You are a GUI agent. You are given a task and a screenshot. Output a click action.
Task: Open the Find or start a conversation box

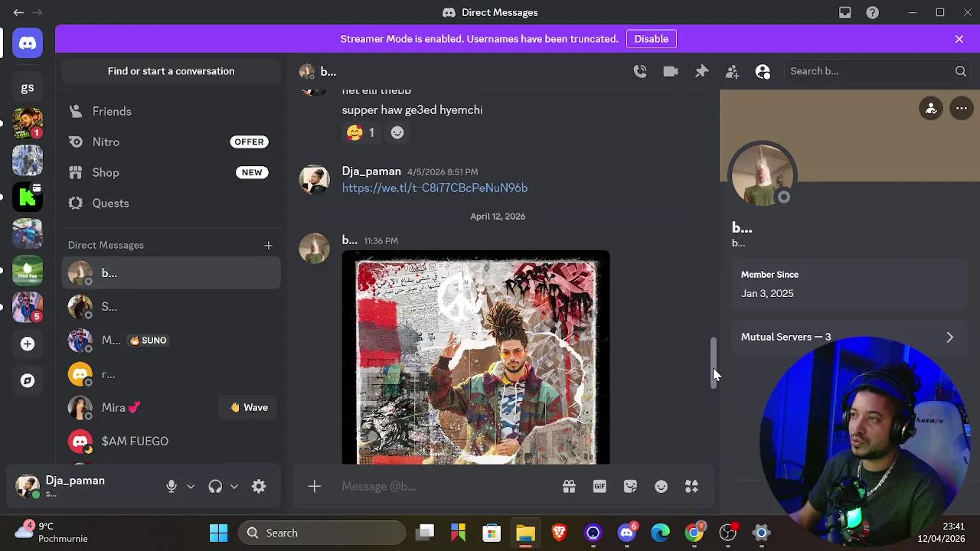click(x=171, y=71)
